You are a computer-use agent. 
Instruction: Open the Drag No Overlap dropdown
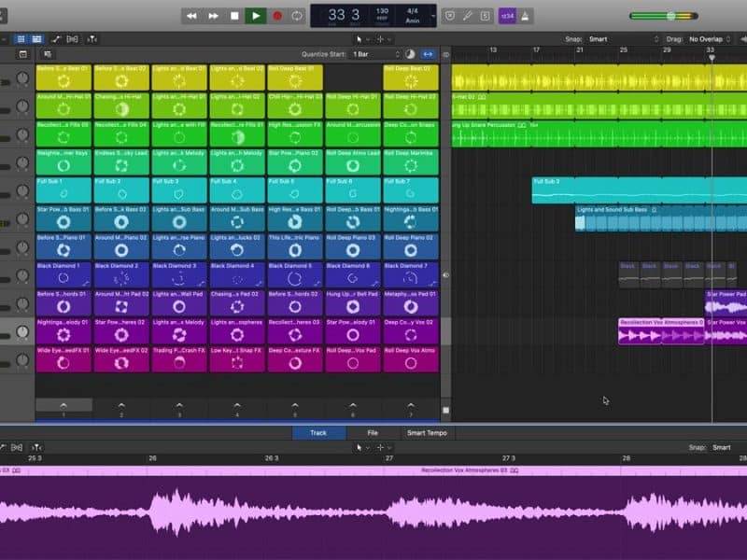coord(710,39)
